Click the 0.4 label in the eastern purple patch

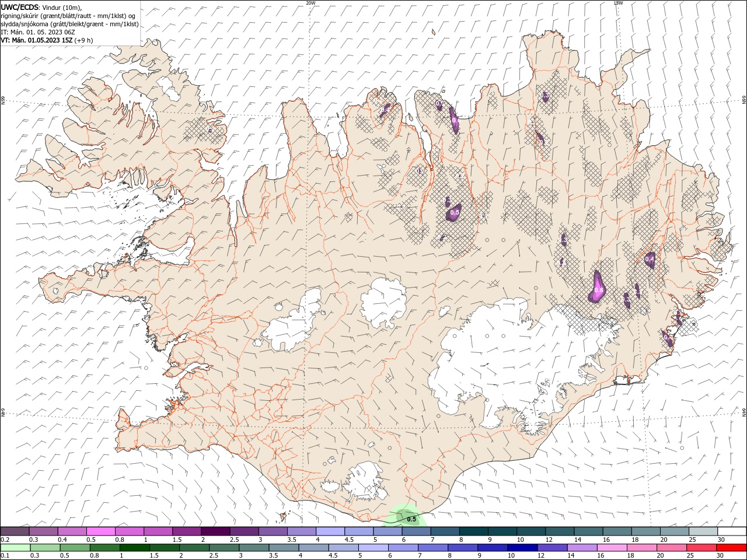click(650, 258)
